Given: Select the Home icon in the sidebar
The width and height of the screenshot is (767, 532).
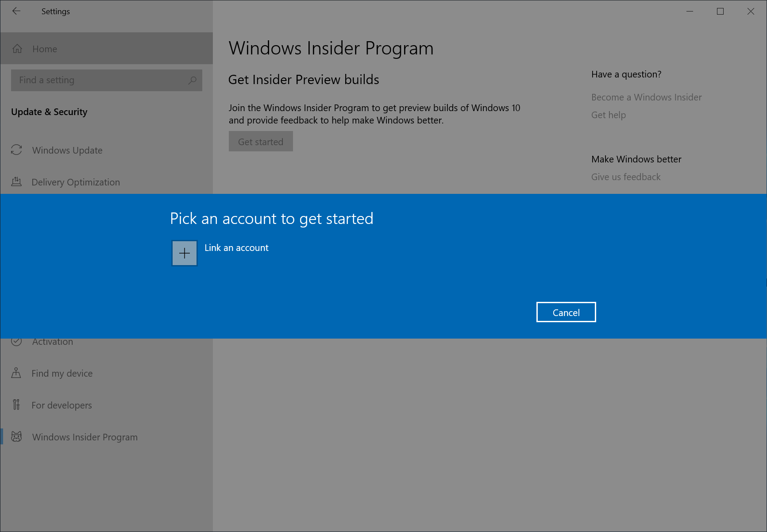Looking at the screenshot, I should 17,49.
